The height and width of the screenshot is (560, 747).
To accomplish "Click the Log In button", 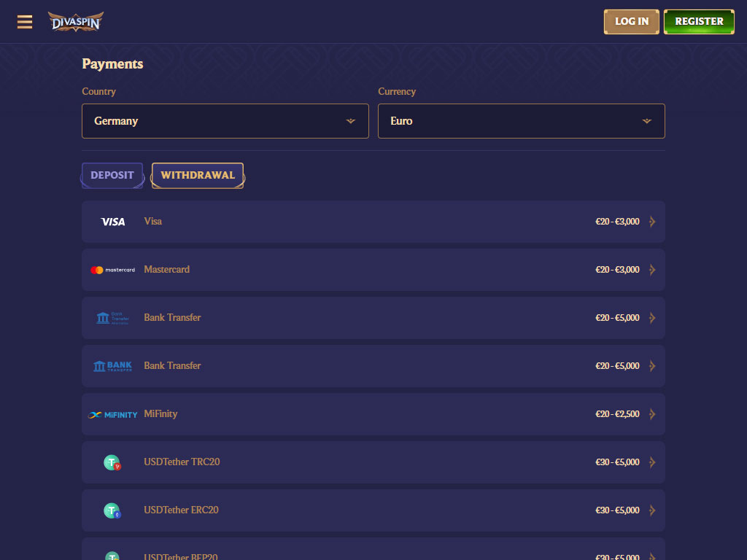I will pos(632,21).
